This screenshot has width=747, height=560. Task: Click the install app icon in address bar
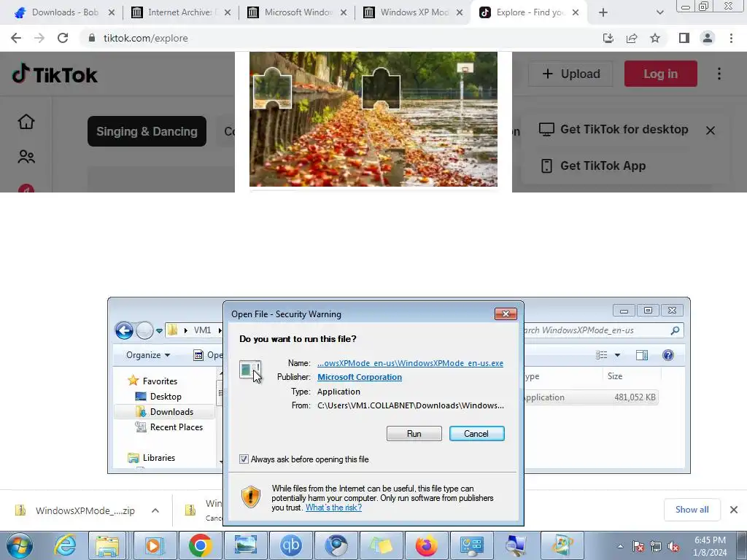pyautogui.click(x=608, y=38)
